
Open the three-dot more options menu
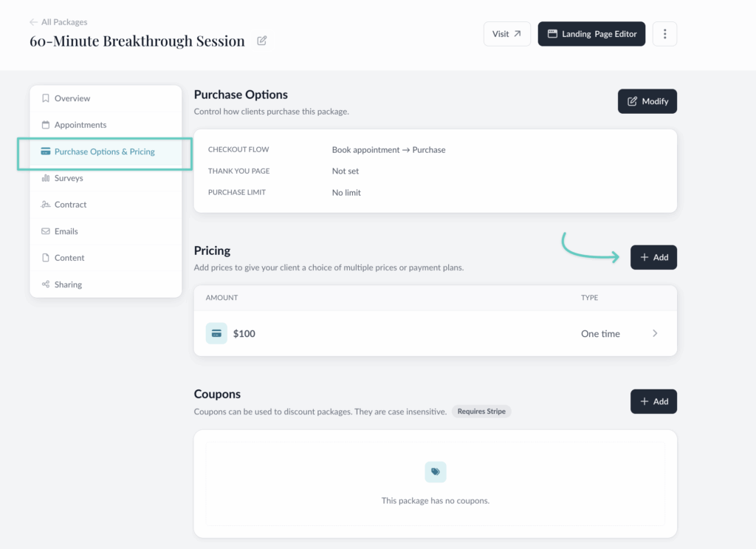pos(664,34)
